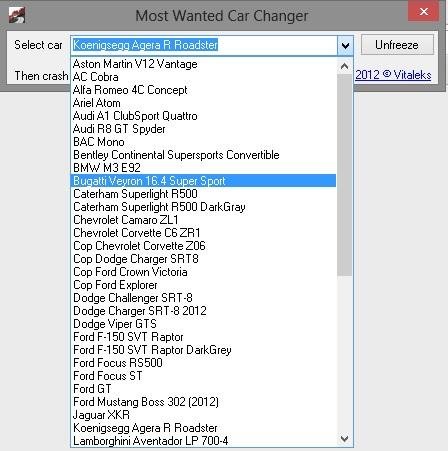Select Ford Focus RS500
Screen dimensions: 448x451
click(x=203, y=363)
